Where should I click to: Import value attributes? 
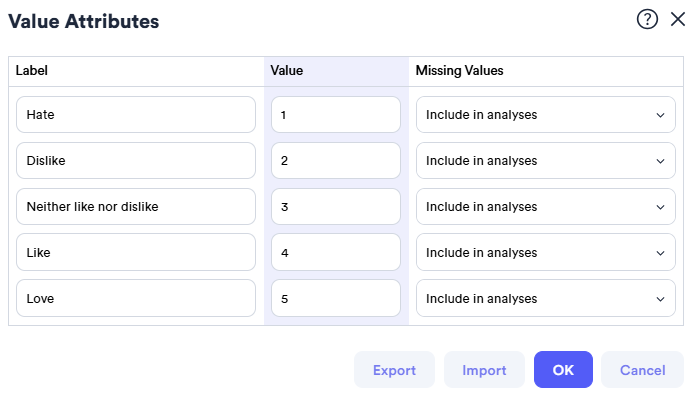484,370
